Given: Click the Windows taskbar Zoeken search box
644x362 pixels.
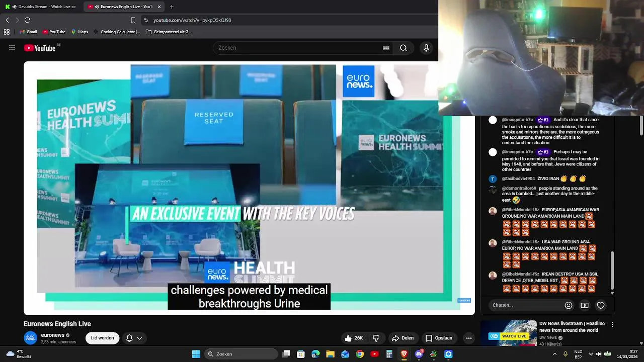Looking at the screenshot, I should point(241,354).
